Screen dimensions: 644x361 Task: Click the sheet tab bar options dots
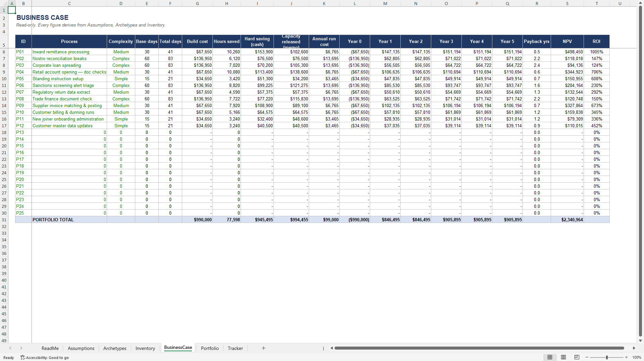click(324, 348)
